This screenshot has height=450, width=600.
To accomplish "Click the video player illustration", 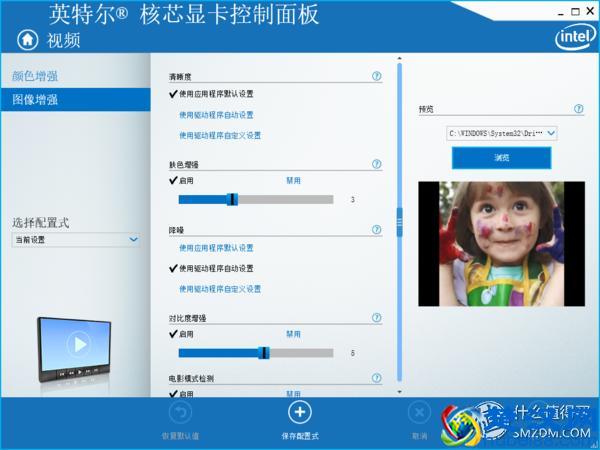I will (x=74, y=349).
